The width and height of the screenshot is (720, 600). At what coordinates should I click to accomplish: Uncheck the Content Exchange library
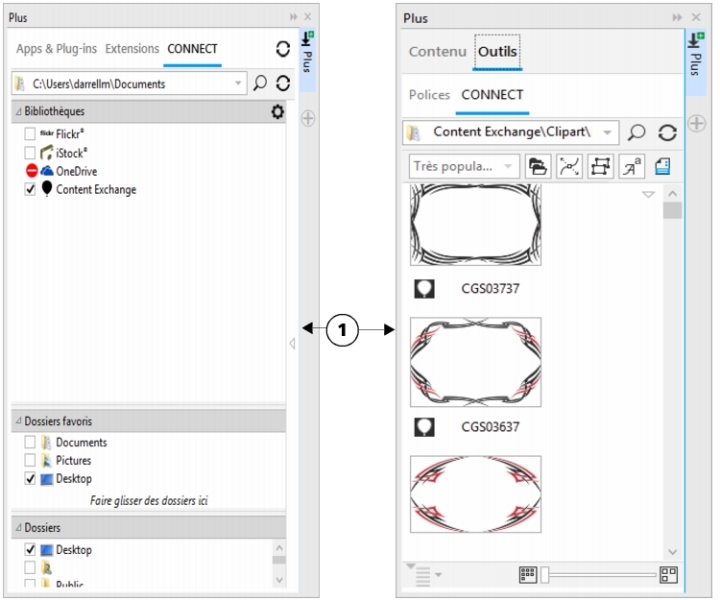click(30, 189)
